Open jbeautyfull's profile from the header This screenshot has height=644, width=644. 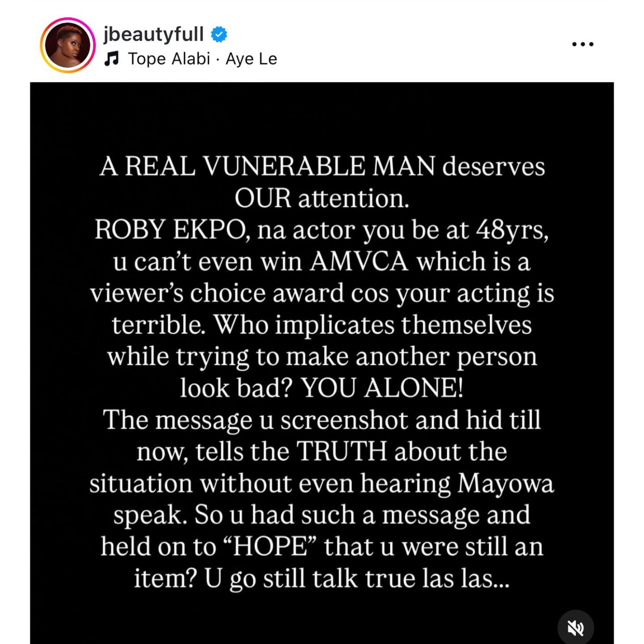(154, 33)
